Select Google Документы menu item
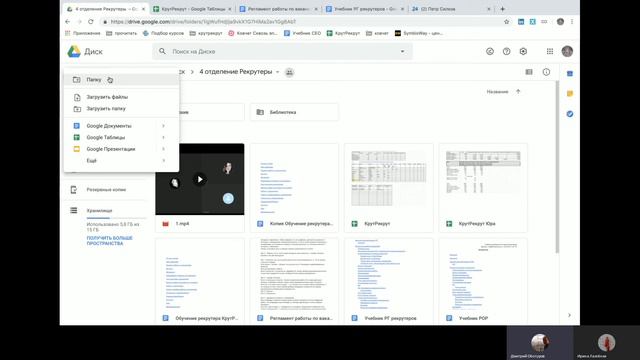 tap(121, 126)
